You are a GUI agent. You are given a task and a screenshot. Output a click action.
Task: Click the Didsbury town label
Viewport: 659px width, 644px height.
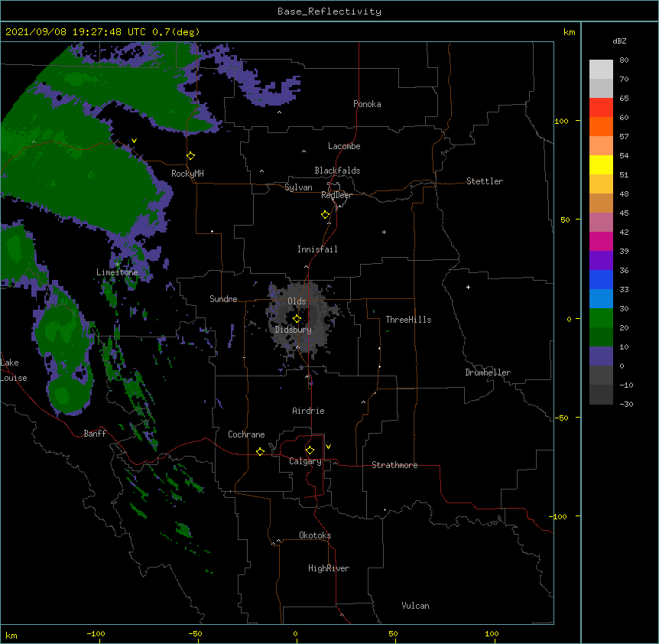pos(294,330)
